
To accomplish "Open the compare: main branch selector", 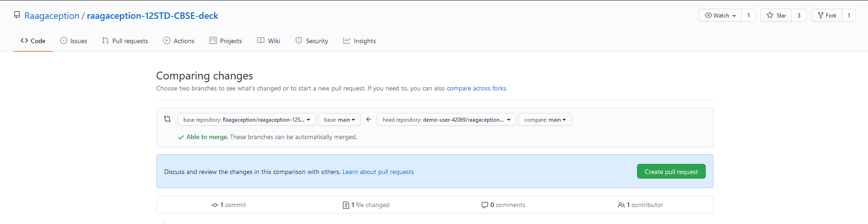I will click(545, 119).
